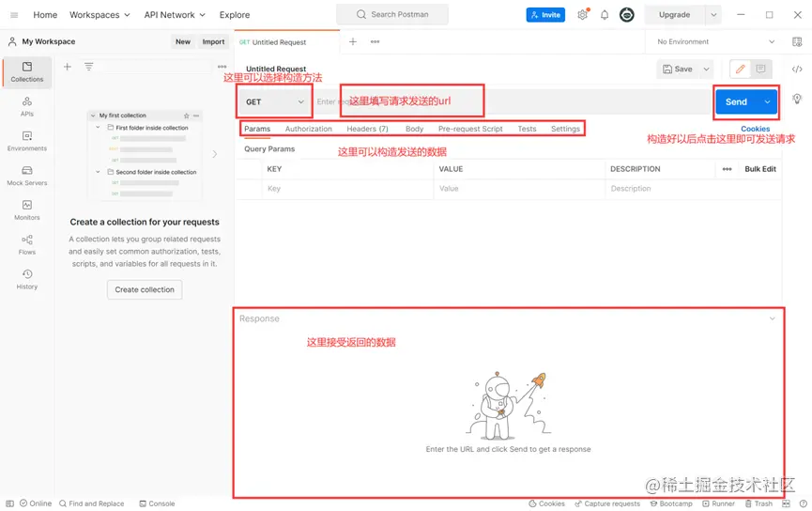This screenshot has height=511, width=812.
Task: Open Monitors in the sidebar
Action: [x=27, y=210]
